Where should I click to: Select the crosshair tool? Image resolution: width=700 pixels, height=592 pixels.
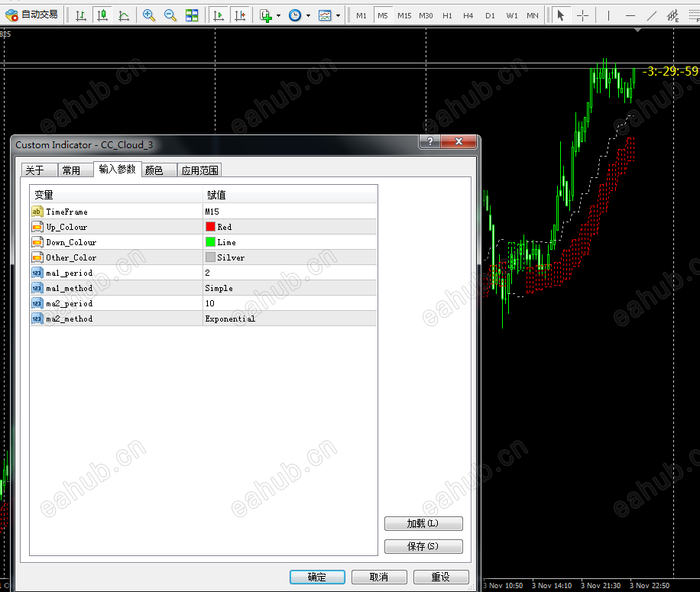click(x=582, y=15)
